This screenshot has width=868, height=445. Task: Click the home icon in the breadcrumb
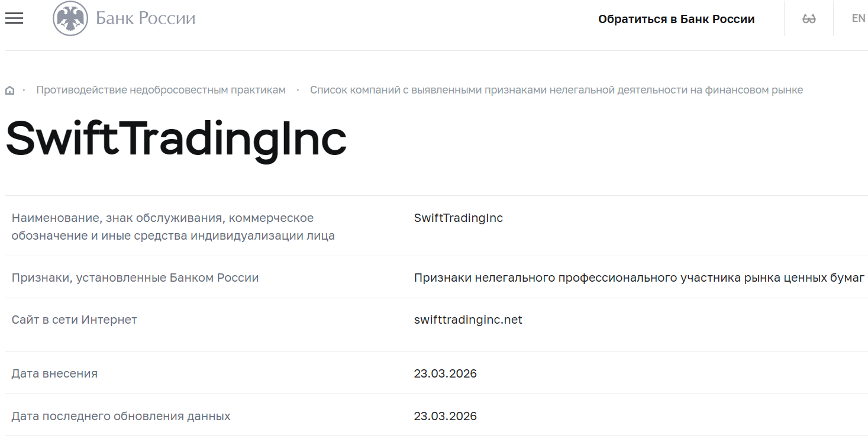pyautogui.click(x=10, y=89)
